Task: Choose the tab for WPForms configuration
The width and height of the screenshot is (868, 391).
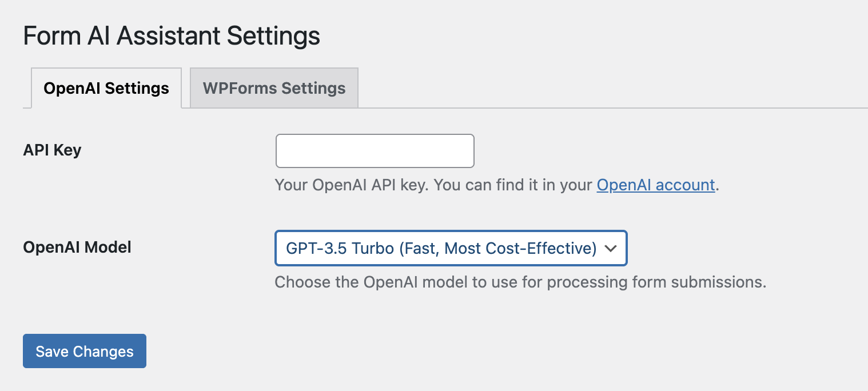Action: point(274,88)
